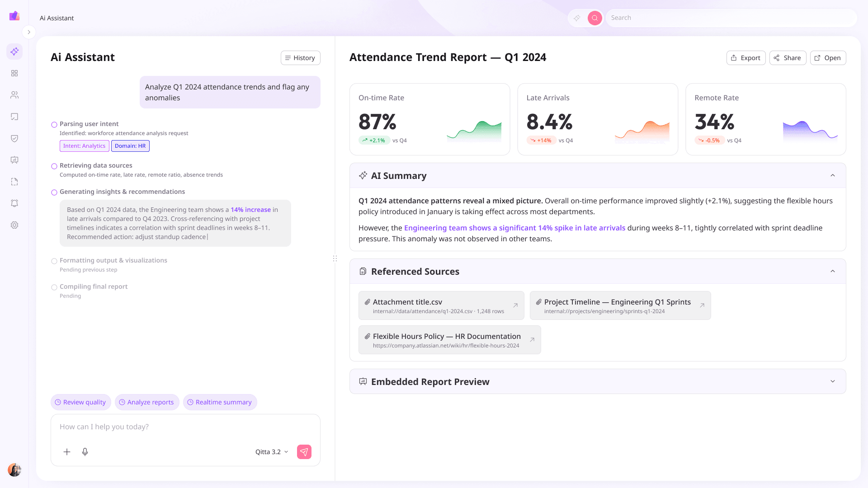Select the Analyze reports suggestion chip
This screenshot has height=488, width=868.
coord(147,402)
